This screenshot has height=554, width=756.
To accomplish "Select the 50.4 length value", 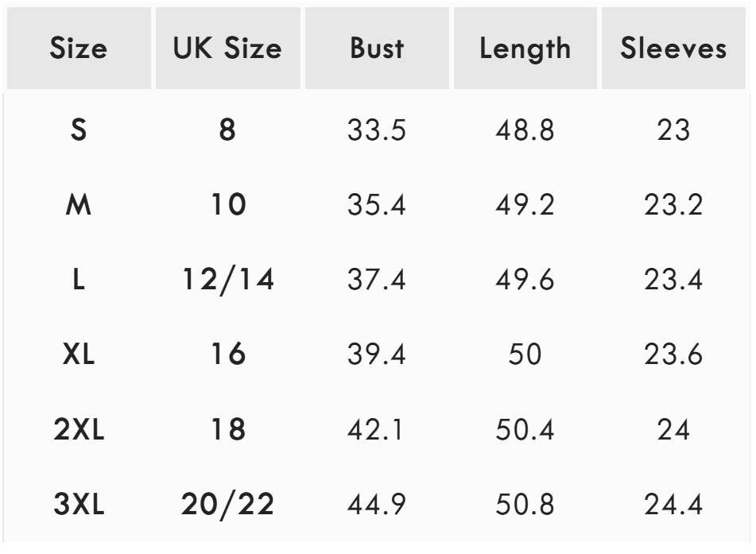I will (525, 430).
